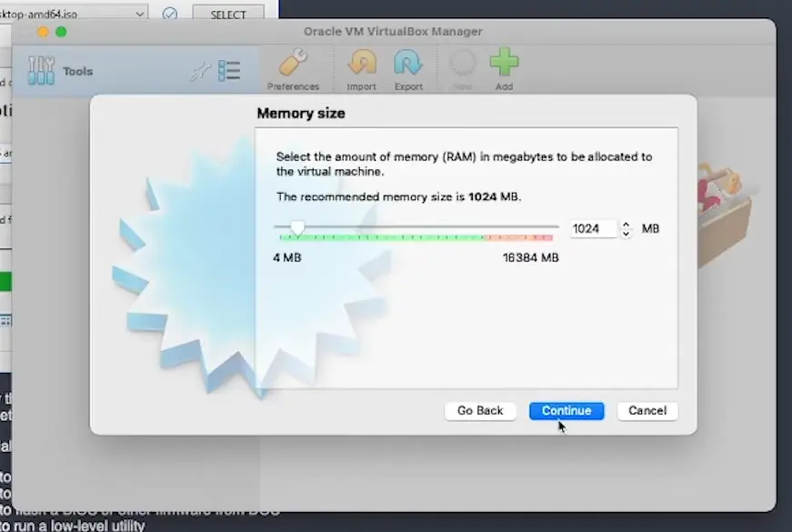Open the Tools list menu icon
Image resolution: width=792 pixels, height=532 pixels.
coord(229,71)
